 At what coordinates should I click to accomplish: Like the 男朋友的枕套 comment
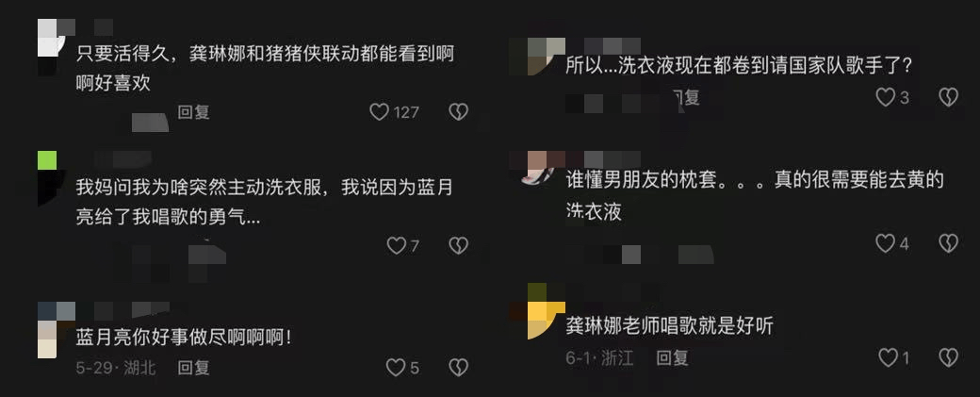(x=885, y=243)
